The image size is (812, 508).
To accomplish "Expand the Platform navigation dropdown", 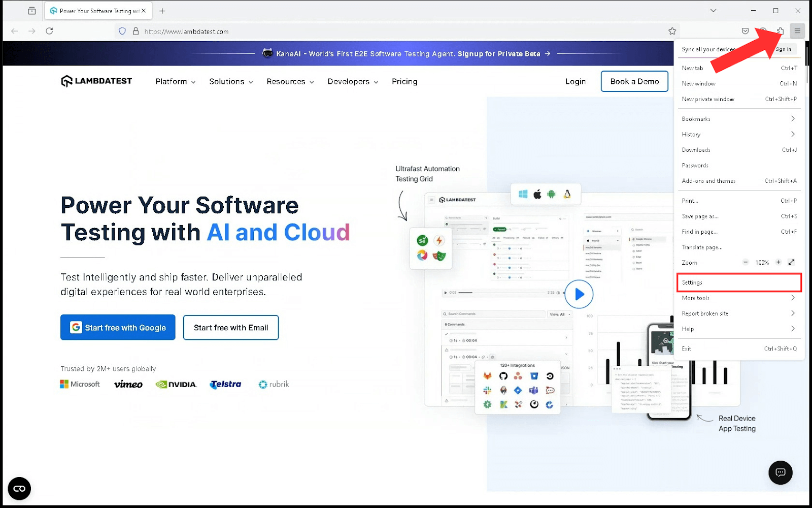I will pos(176,81).
